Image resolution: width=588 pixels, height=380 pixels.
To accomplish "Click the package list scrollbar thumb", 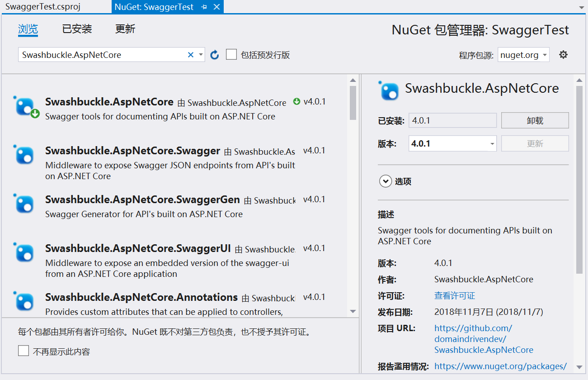I will pyautogui.click(x=353, y=103).
